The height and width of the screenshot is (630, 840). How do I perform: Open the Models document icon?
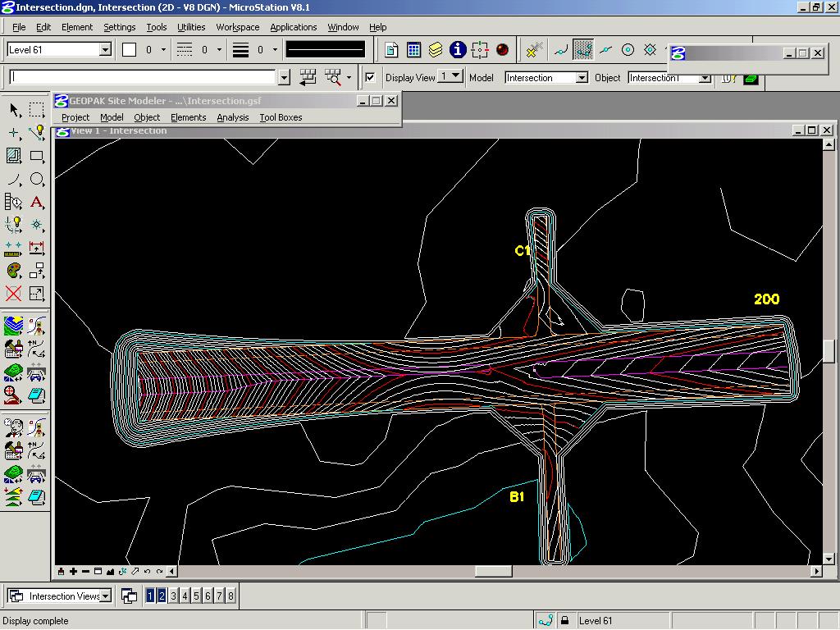click(x=391, y=50)
